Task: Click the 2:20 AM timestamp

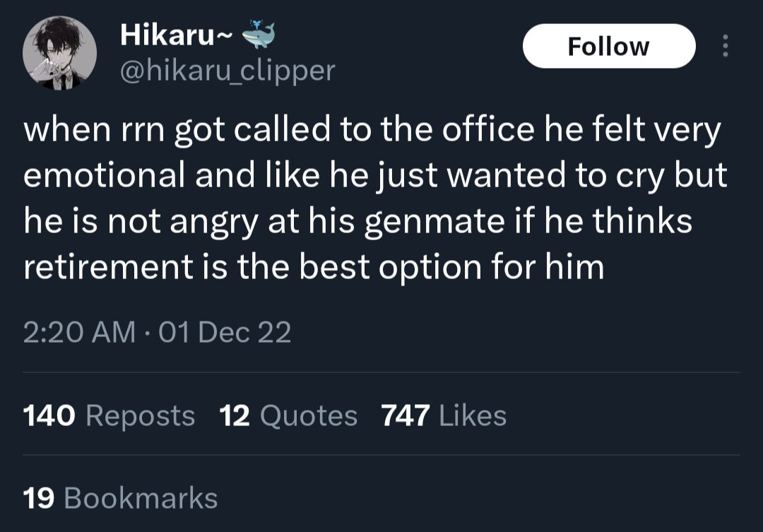Action: click(x=78, y=332)
